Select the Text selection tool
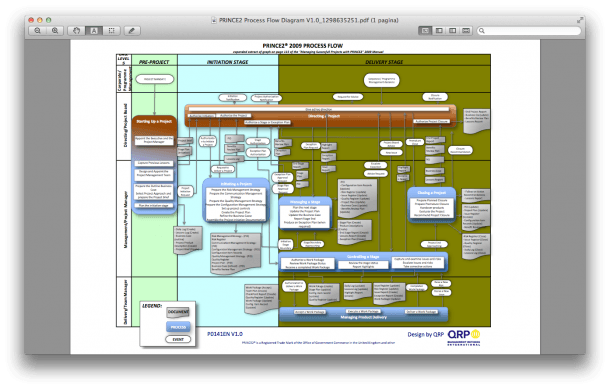This screenshot has width=610, height=389. [x=94, y=30]
